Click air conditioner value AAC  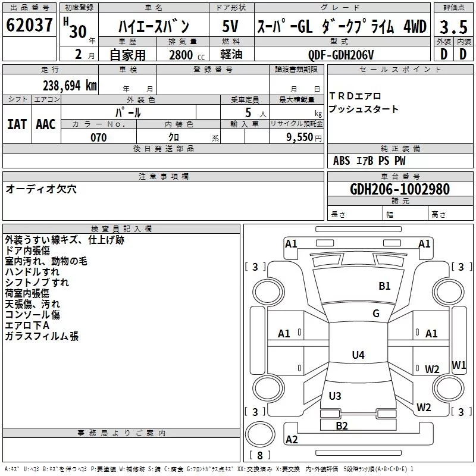click(46, 124)
